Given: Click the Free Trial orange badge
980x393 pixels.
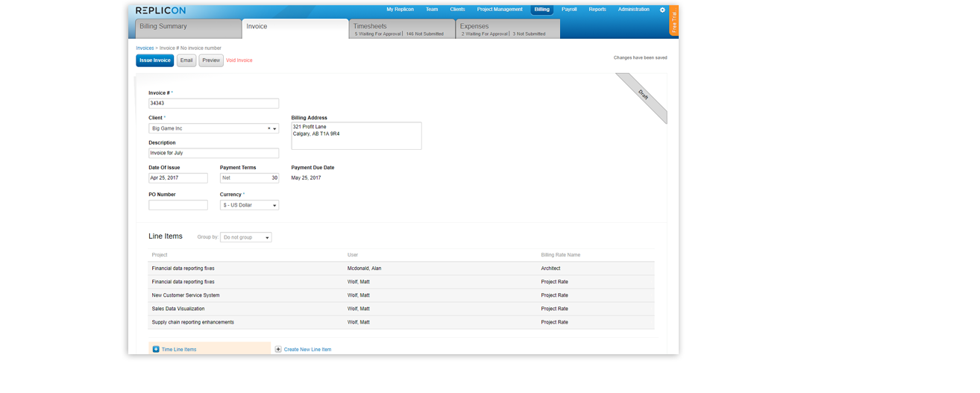Looking at the screenshot, I should (674, 21).
